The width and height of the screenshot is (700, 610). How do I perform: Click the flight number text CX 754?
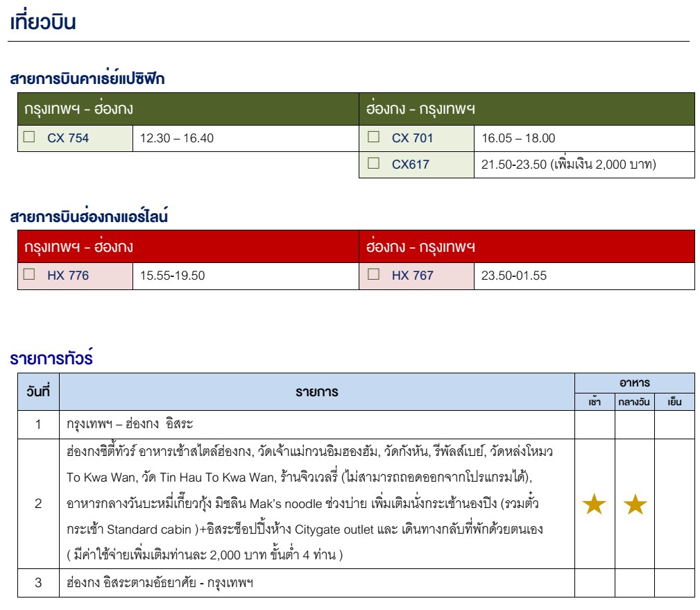pyautogui.click(x=68, y=138)
